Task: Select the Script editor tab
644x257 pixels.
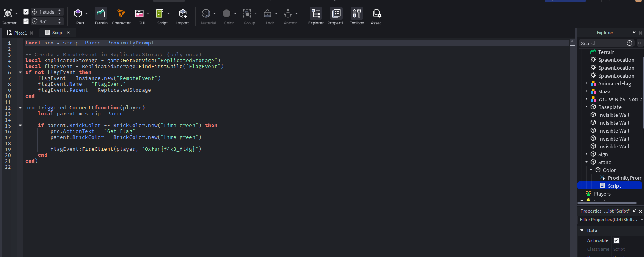Action: [58, 33]
